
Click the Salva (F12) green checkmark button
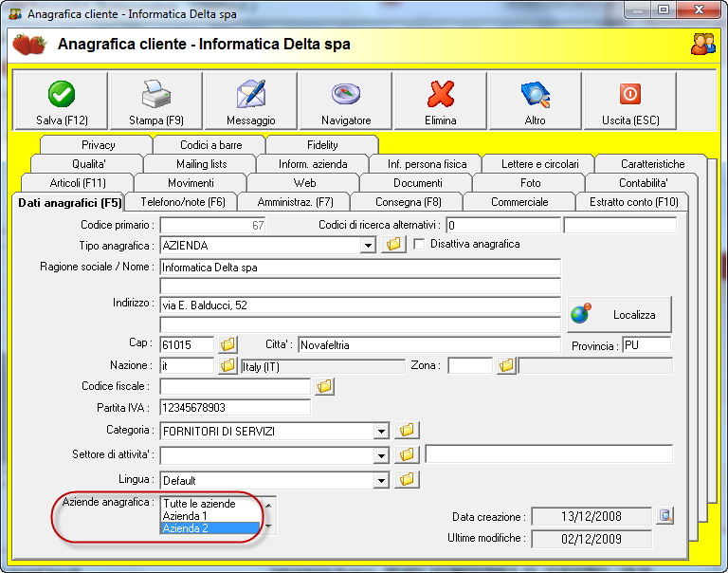pos(62,101)
